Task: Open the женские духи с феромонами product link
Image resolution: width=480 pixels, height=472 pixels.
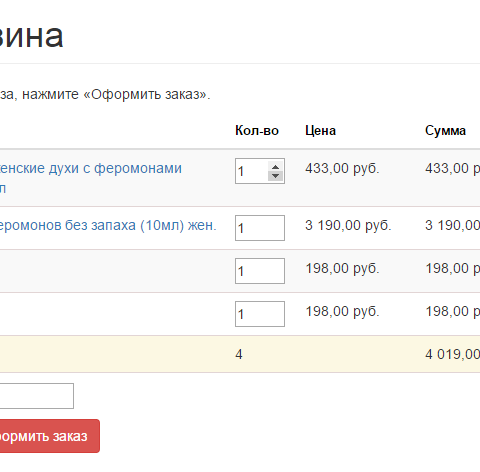Action: (x=90, y=178)
